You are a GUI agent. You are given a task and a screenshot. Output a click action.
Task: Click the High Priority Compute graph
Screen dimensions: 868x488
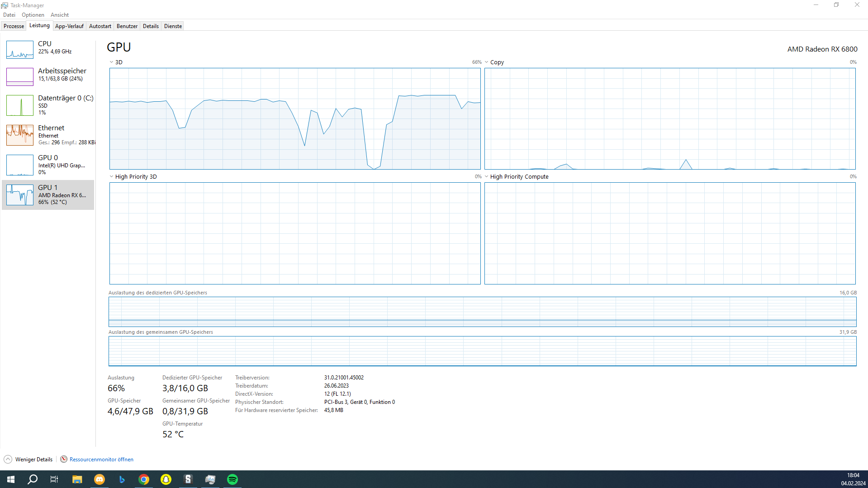(x=670, y=233)
